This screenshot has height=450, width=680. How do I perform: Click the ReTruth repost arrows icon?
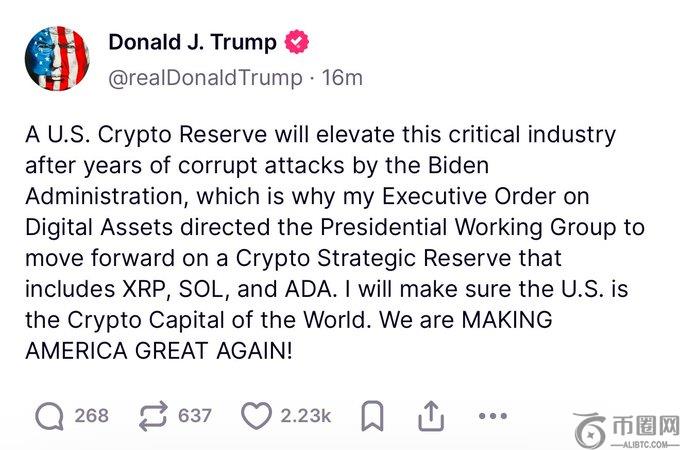151,414
